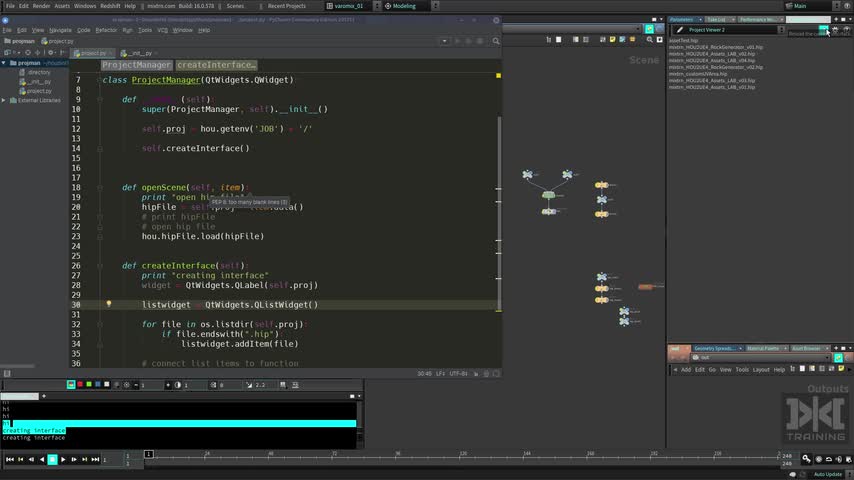The height and width of the screenshot is (480, 854).
Task: Click the yellow sticky note icon
Action: pos(613,40)
